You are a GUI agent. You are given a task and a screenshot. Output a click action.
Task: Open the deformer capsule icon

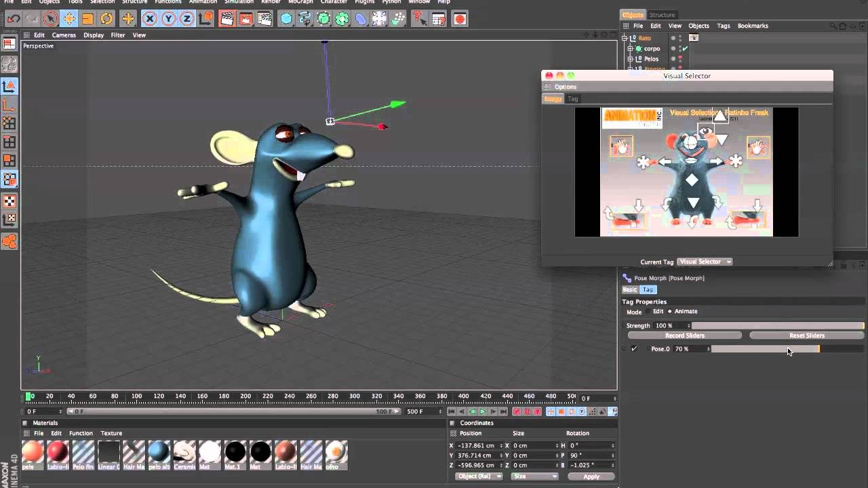tap(361, 19)
